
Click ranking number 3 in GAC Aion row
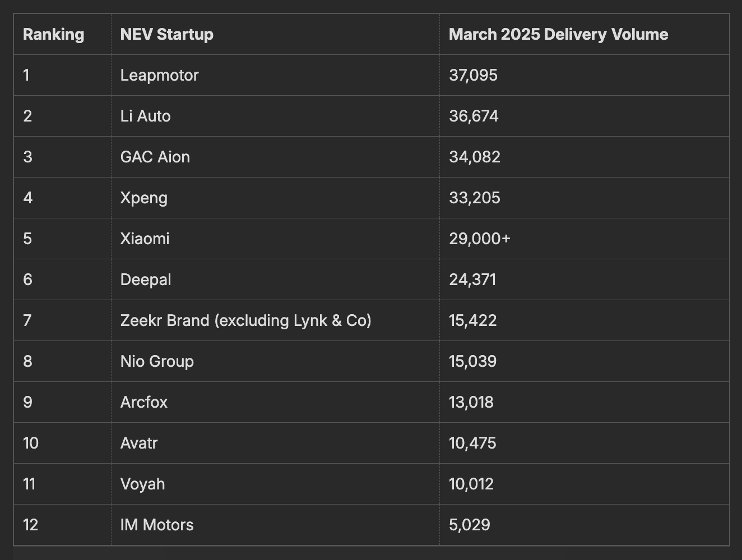(x=27, y=157)
